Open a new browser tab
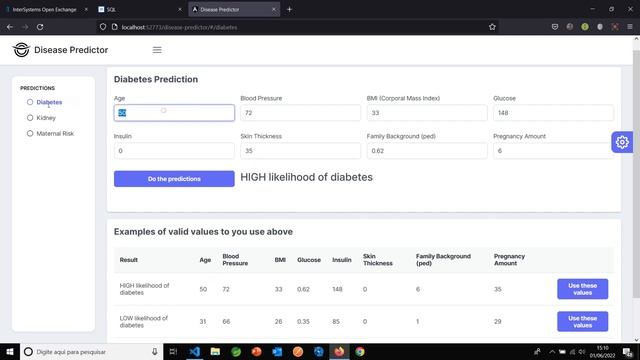640x360 pixels. [289, 9]
